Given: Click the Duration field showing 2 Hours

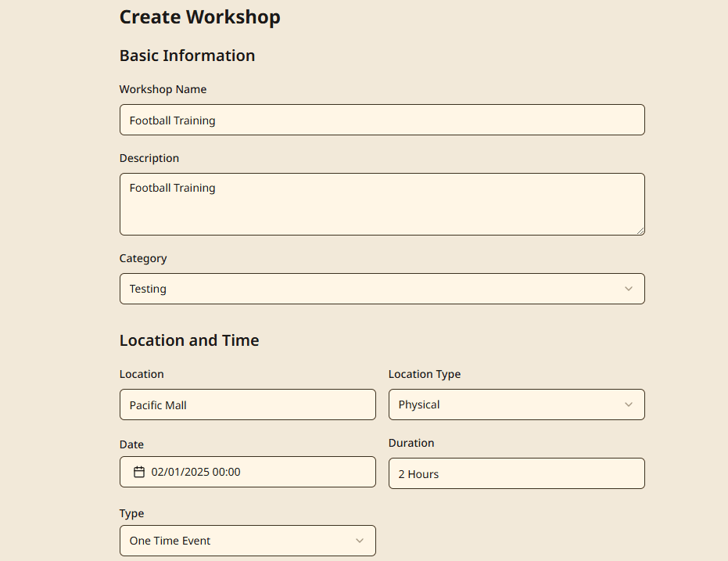Looking at the screenshot, I should pyautogui.click(x=516, y=473).
